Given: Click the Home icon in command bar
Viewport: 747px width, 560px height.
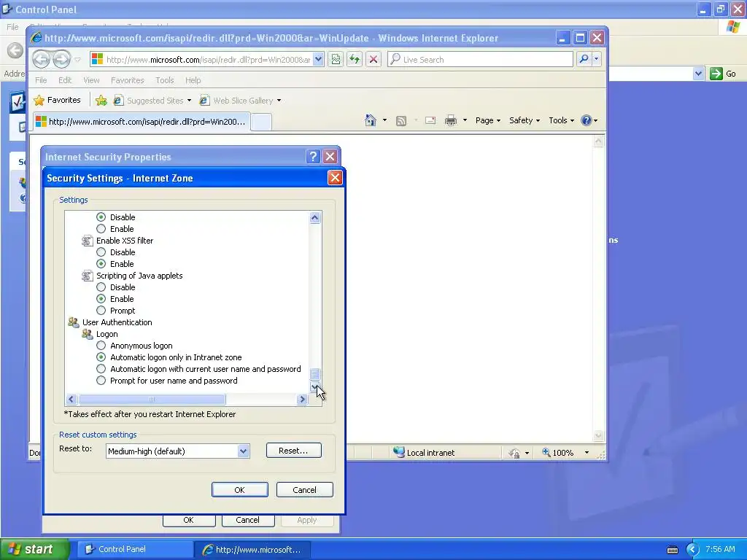Looking at the screenshot, I should 370,120.
